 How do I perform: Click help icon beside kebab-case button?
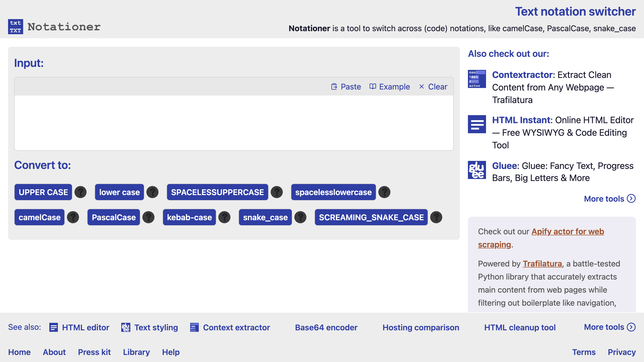pos(224,217)
